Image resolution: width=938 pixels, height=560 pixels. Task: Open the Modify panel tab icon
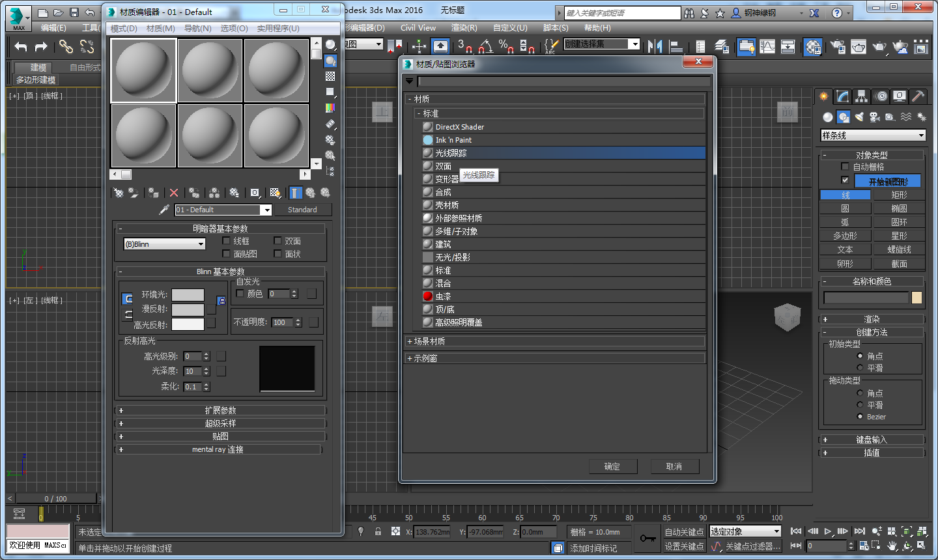pyautogui.click(x=843, y=96)
